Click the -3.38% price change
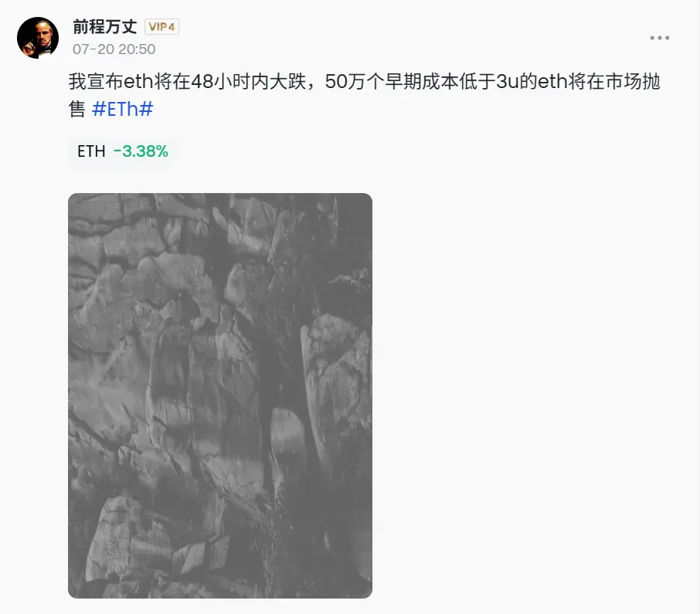Screen dimensions: 700x614 pyautogui.click(x=141, y=151)
